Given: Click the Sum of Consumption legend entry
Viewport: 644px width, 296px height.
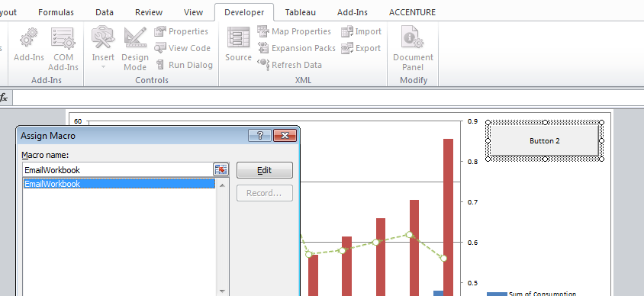Looking at the screenshot, I should click(x=532, y=293).
